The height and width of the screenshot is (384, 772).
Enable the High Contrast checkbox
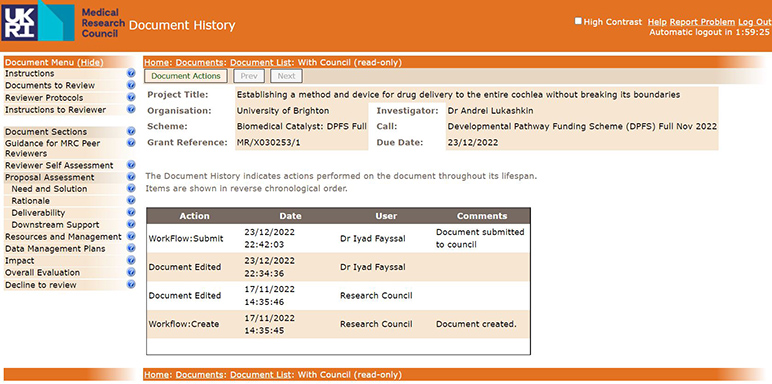[578, 21]
